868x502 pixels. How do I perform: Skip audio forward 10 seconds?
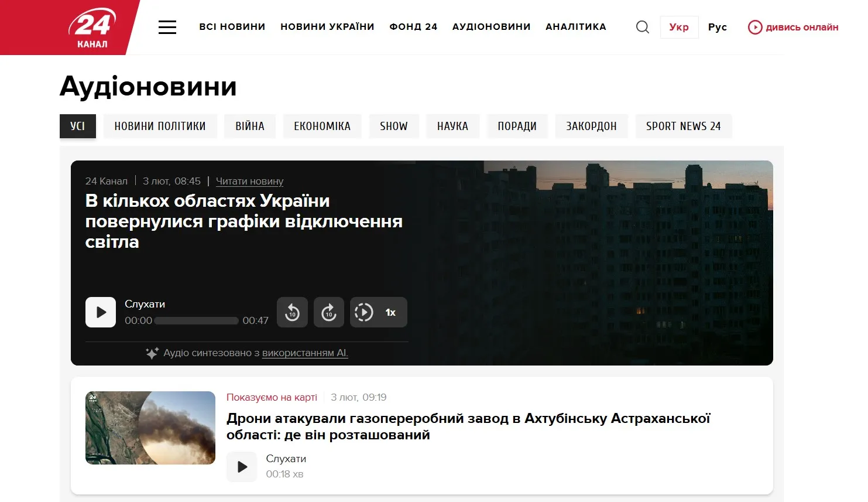(329, 312)
